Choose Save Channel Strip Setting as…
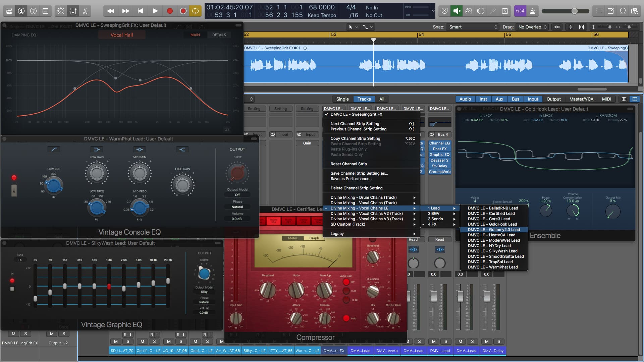Image resolution: width=644 pixels, height=362 pixels. tap(371, 173)
